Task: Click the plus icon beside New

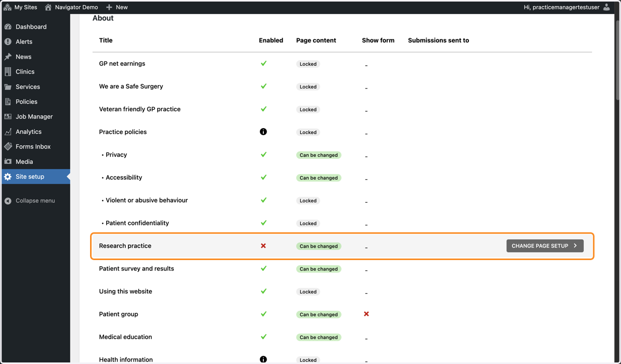Action: (109, 7)
